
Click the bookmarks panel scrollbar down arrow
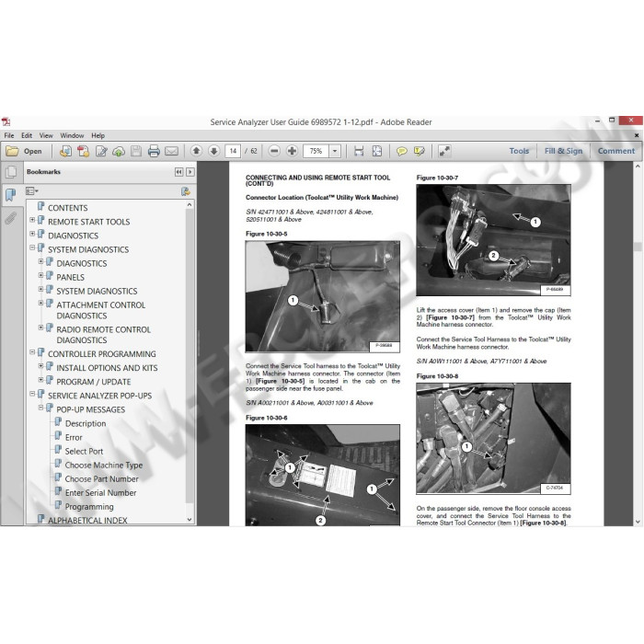[x=190, y=520]
